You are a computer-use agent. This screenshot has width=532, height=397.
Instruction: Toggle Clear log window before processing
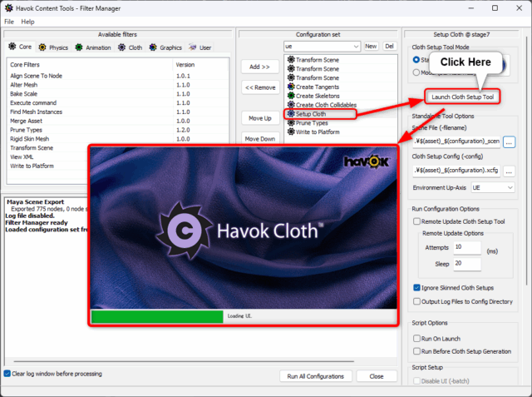click(x=7, y=373)
